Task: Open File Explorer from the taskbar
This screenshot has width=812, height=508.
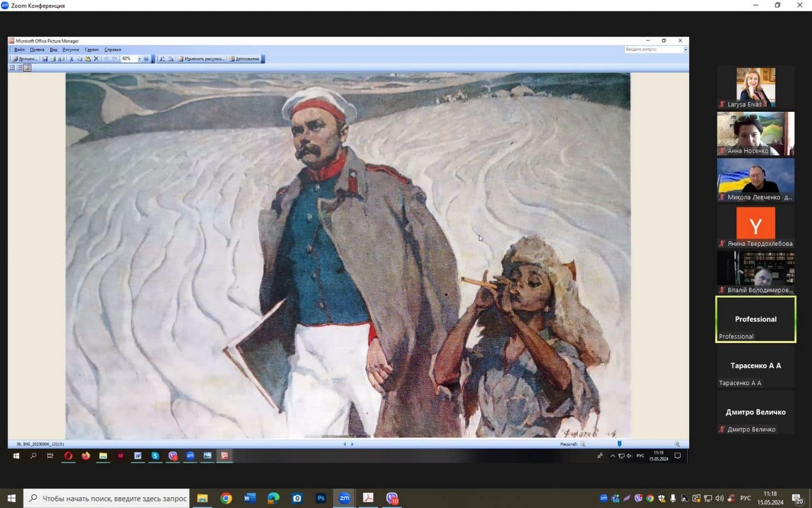Action: [202, 498]
